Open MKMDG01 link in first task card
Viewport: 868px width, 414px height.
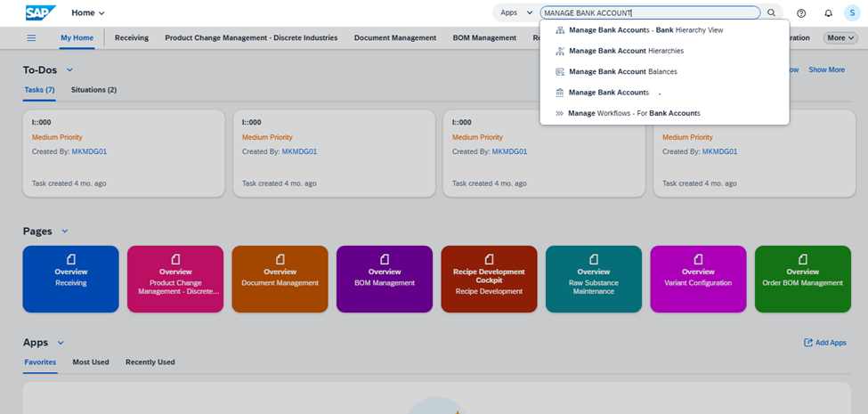coord(89,151)
